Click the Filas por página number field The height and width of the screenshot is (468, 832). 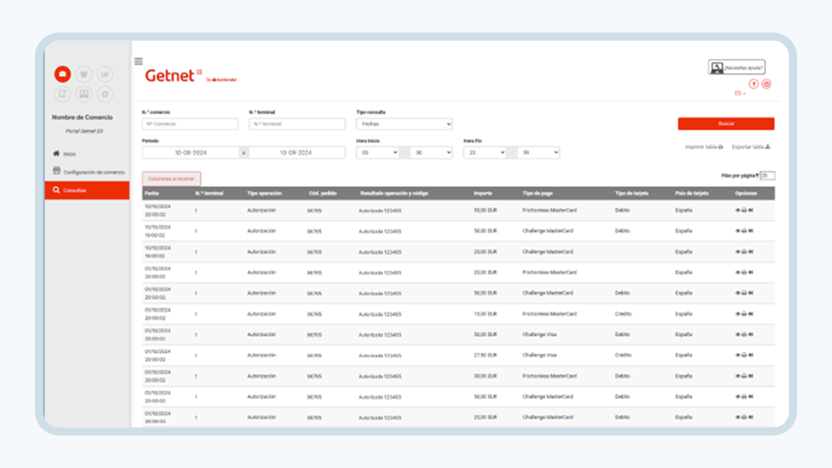(x=767, y=176)
